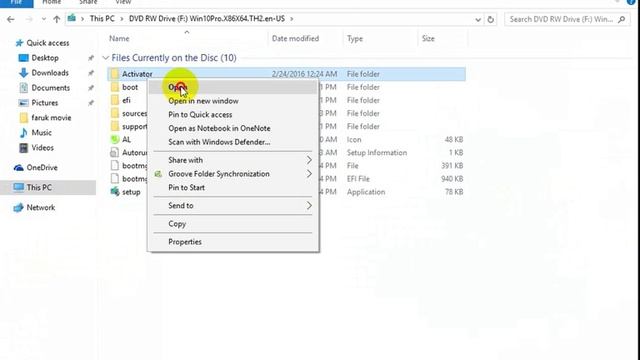This screenshot has height=360, width=640.
Task: Choose Open in the context menu
Action: (233, 87)
